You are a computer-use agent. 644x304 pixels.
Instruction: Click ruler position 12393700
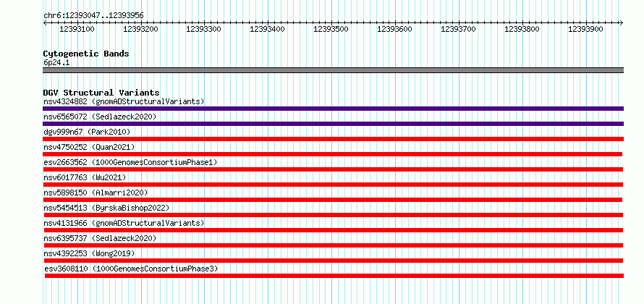coord(459,29)
